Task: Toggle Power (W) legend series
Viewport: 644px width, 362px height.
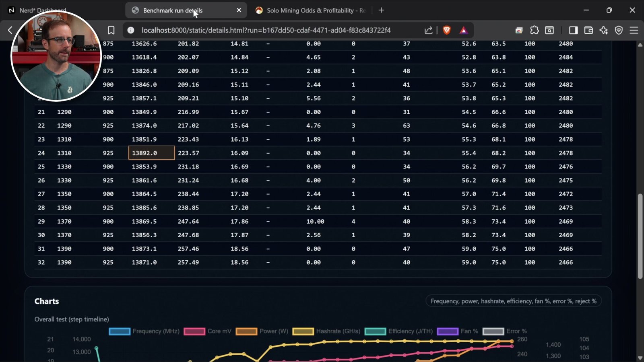Action: [262, 331]
